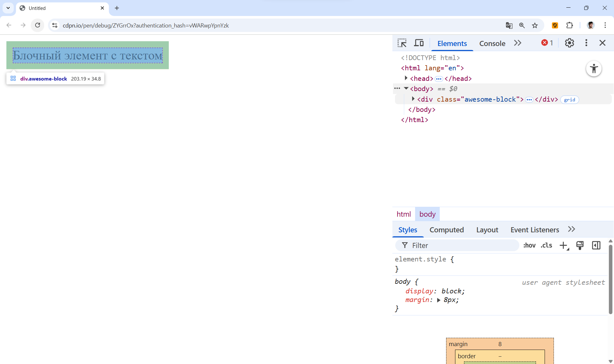The height and width of the screenshot is (364, 614).
Task: Toggle the .cls element classes panel
Action: (x=546, y=245)
